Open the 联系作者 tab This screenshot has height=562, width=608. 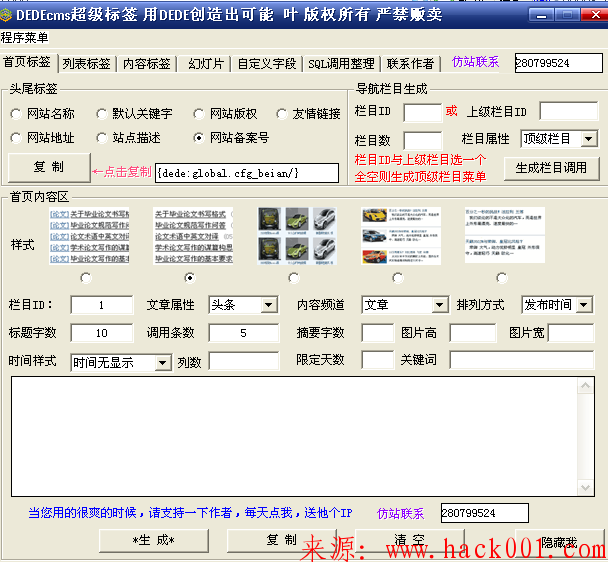tap(410, 64)
